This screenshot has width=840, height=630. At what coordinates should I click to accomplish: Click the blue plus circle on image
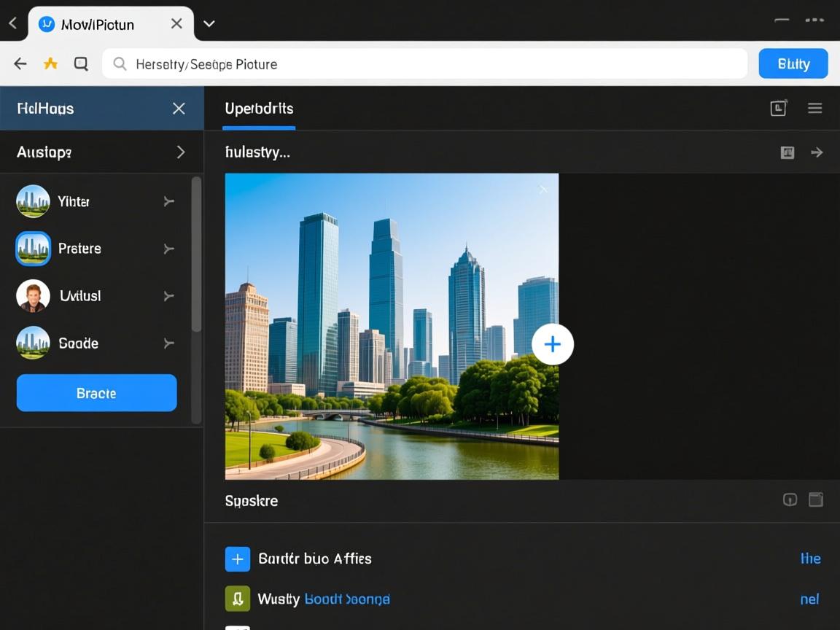pyautogui.click(x=552, y=344)
